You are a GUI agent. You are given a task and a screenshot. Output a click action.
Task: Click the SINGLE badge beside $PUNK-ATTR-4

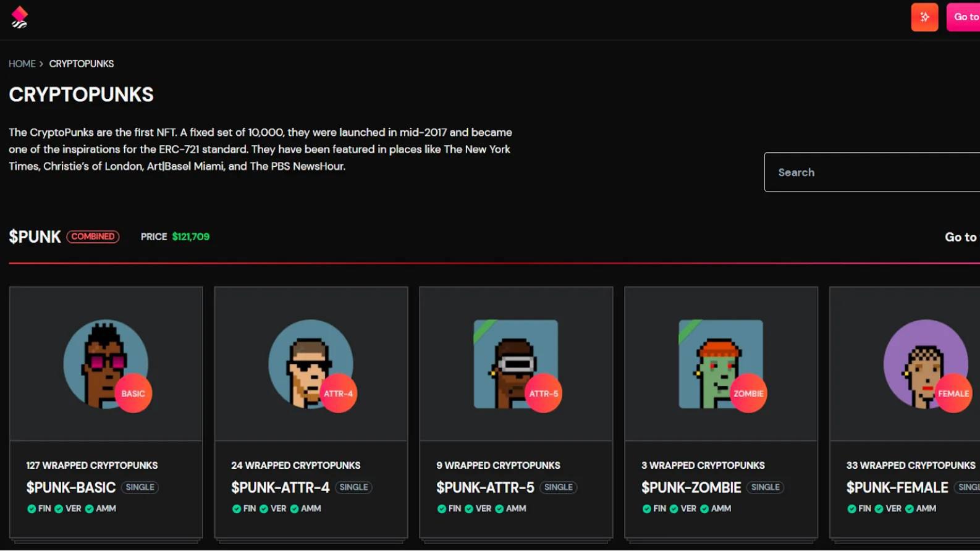(x=354, y=487)
